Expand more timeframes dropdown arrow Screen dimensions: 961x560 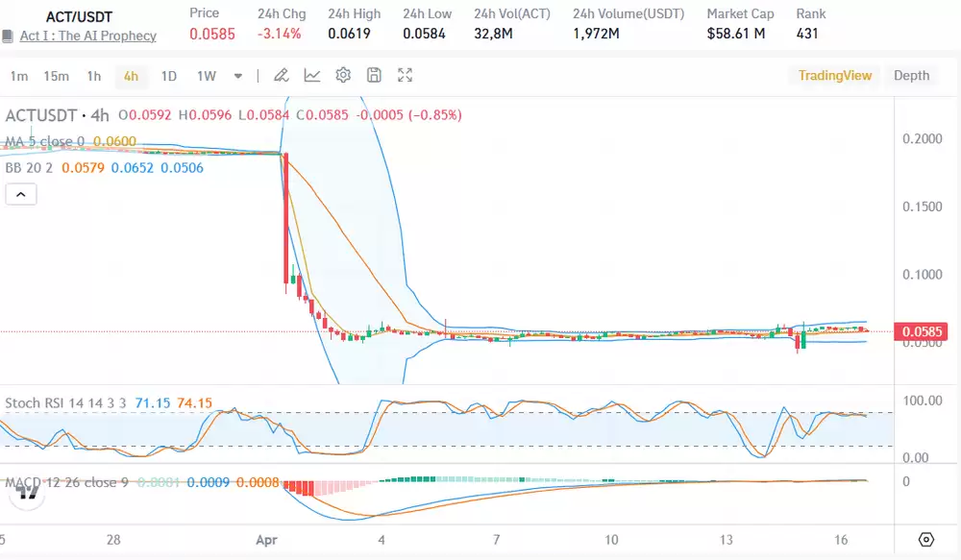(238, 76)
